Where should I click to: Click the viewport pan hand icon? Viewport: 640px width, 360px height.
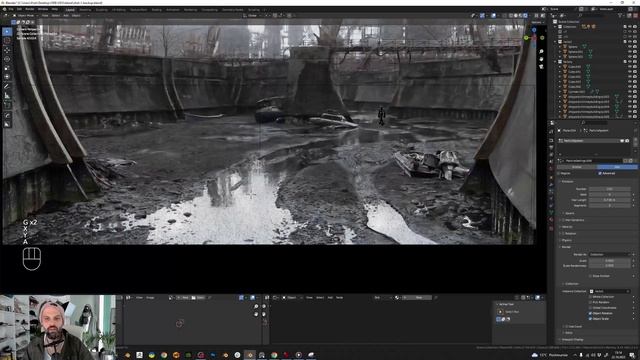coord(541,59)
